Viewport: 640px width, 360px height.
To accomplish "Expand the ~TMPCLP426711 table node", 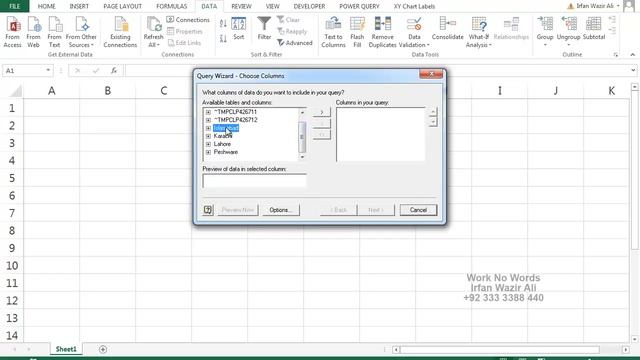I will click(x=208, y=112).
